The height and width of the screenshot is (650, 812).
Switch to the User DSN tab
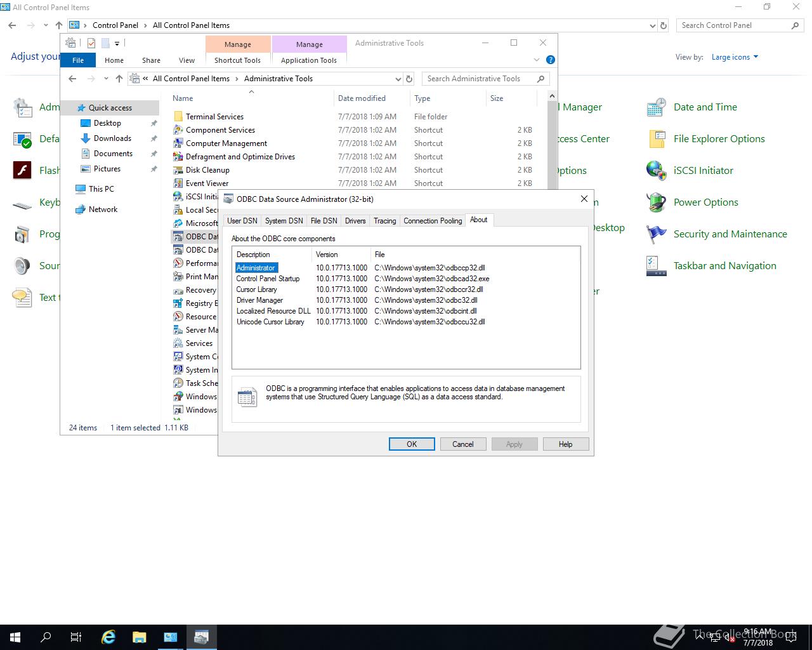[242, 221]
